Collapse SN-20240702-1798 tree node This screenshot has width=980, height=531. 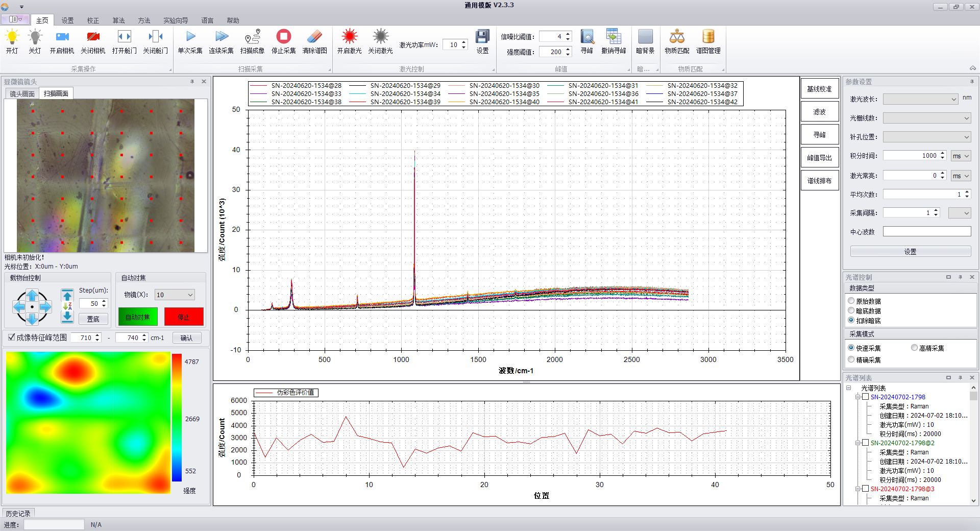pyautogui.click(x=858, y=397)
